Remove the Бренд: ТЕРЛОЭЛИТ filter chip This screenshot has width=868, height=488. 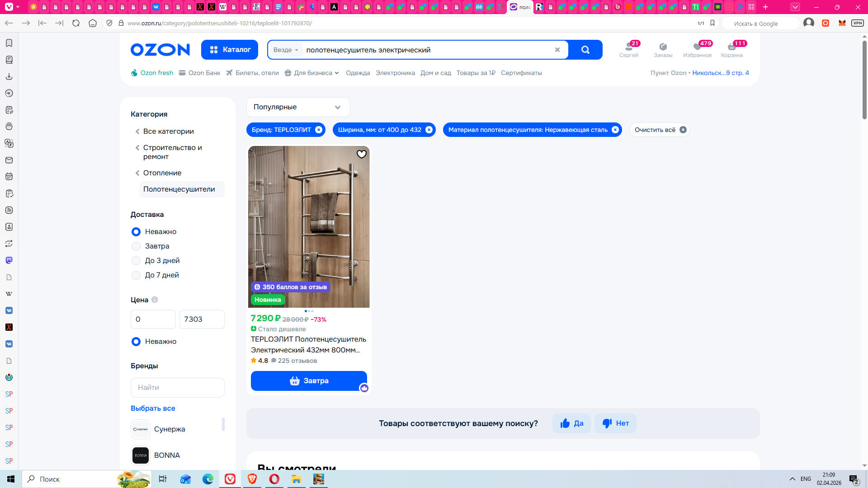click(318, 130)
